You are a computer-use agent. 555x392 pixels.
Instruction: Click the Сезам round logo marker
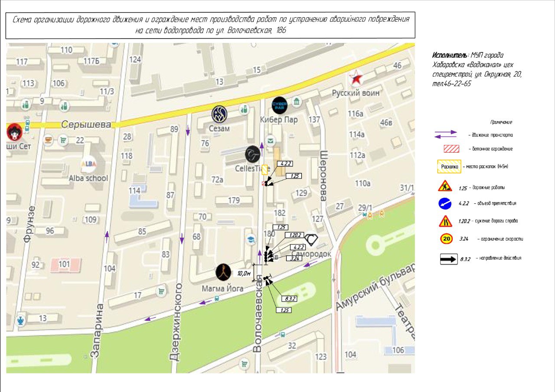point(219,114)
